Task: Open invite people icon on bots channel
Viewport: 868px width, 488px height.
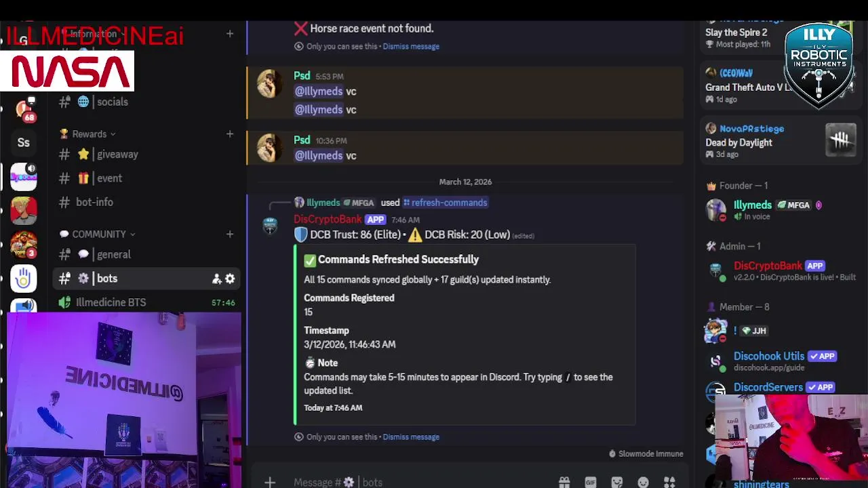Action: tap(216, 279)
